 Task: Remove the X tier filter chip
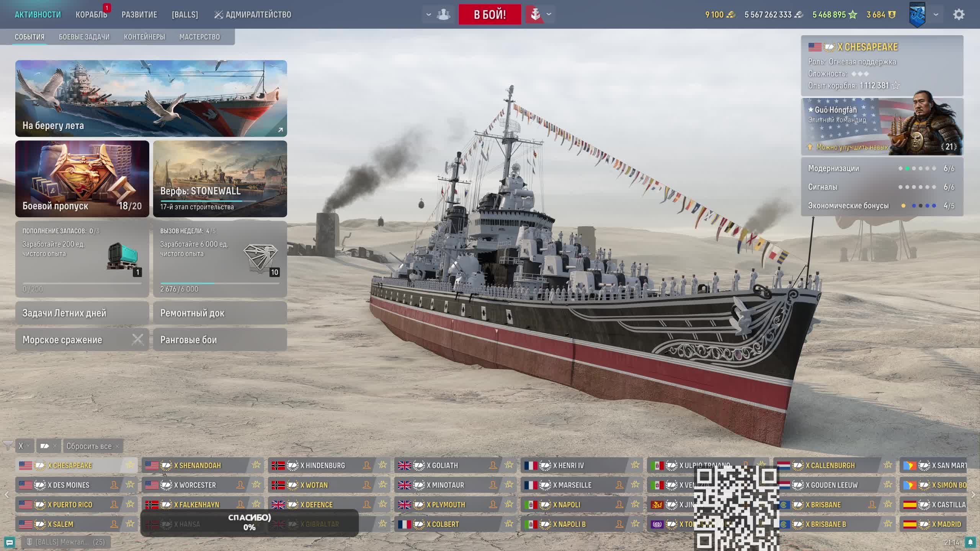pyautogui.click(x=28, y=446)
